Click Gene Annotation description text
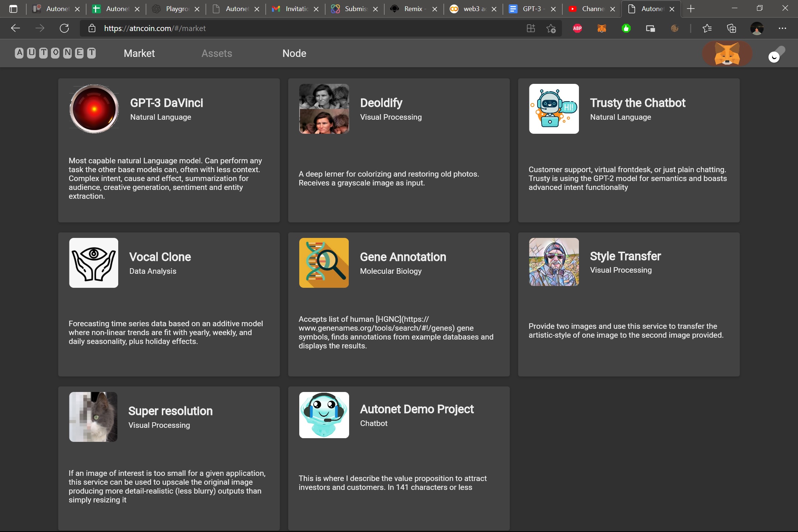The image size is (798, 532). tap(396, 332)
